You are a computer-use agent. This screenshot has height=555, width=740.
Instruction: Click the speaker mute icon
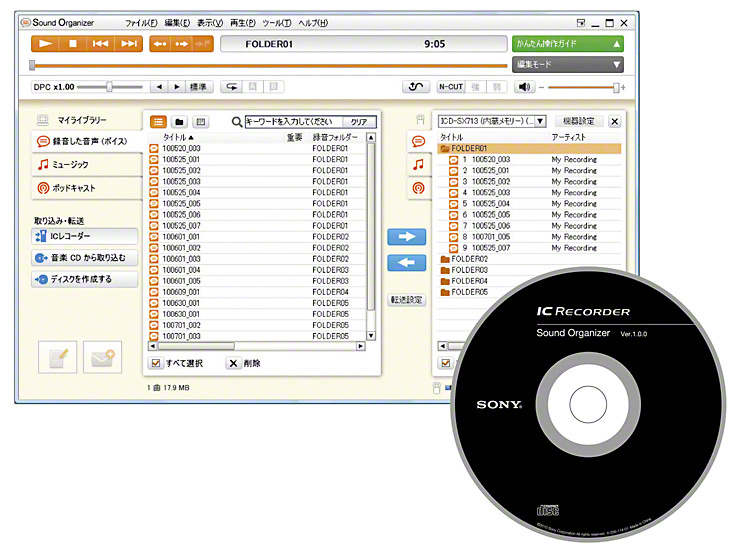click(x=525, y=87)
